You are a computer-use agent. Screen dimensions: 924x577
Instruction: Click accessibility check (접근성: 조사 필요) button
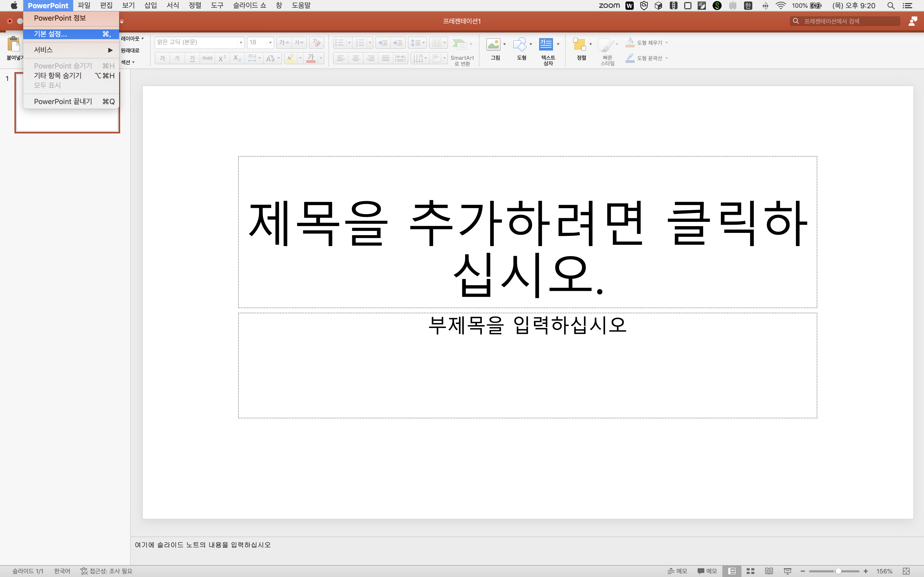106,571
